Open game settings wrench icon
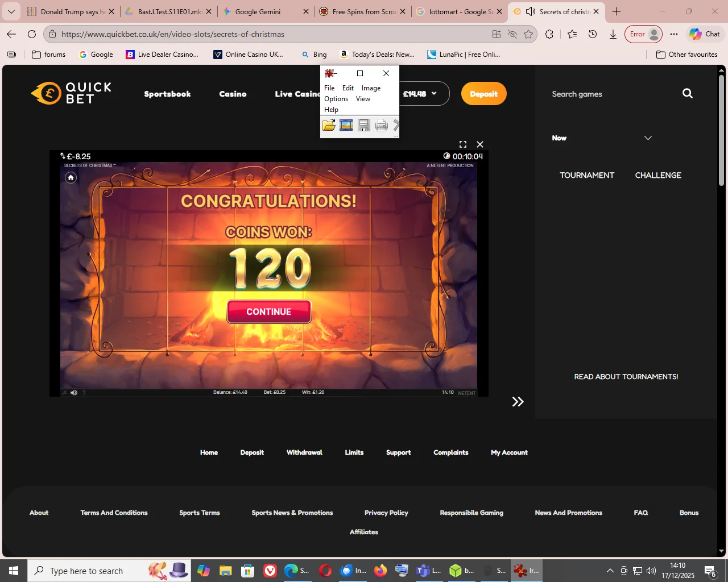The height and width of the screenshot is (582, 728). tap(64, 393)
